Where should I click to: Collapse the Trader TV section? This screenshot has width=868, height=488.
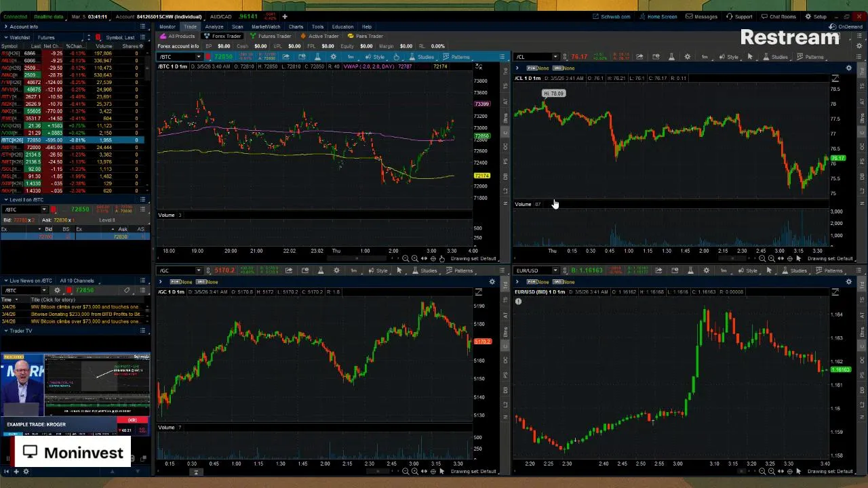pos(5,331)
